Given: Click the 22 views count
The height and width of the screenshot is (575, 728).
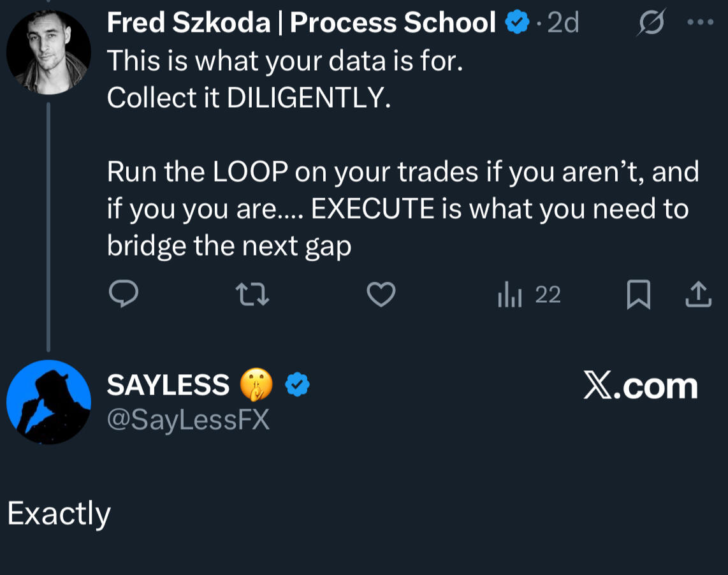Looking at the screenshot, I should 548,295.
